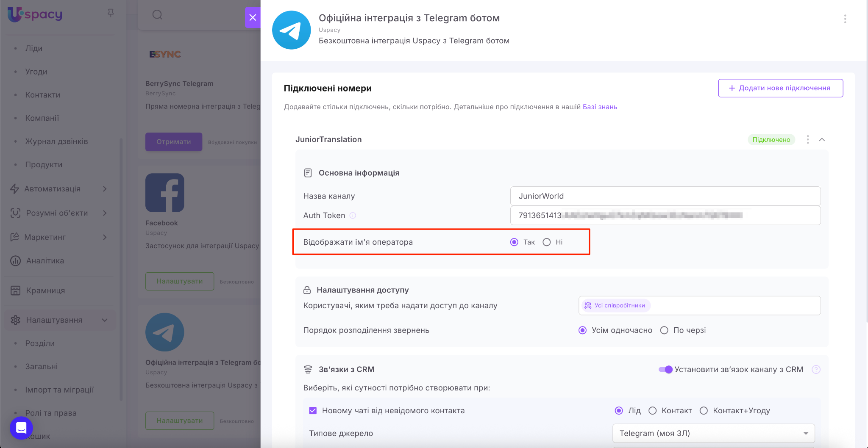Open Крамниця in the sidebar
Screen dimensions: 868x448
tap(45, 290)
